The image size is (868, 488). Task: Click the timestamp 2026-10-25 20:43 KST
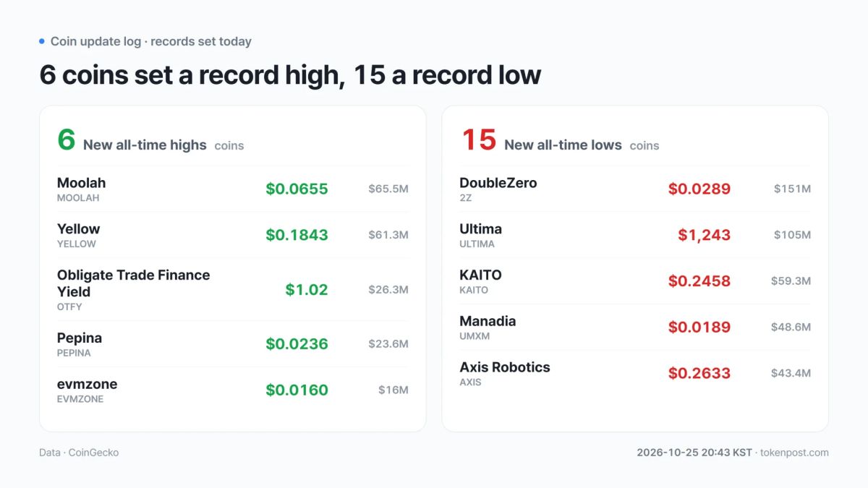point(694,453)
